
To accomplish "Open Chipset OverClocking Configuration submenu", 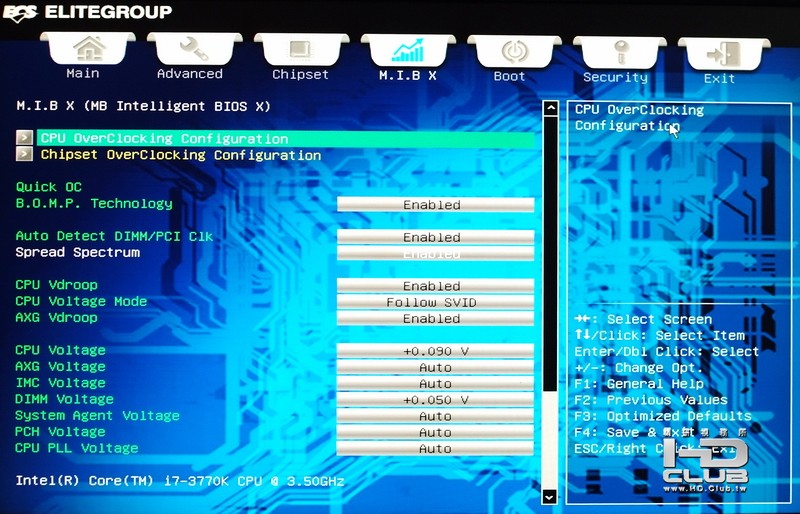I will (181, 155).
